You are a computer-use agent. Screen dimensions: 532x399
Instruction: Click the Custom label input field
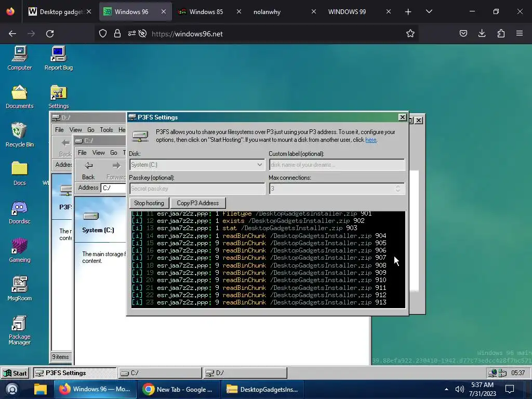[x=337, y=165]
